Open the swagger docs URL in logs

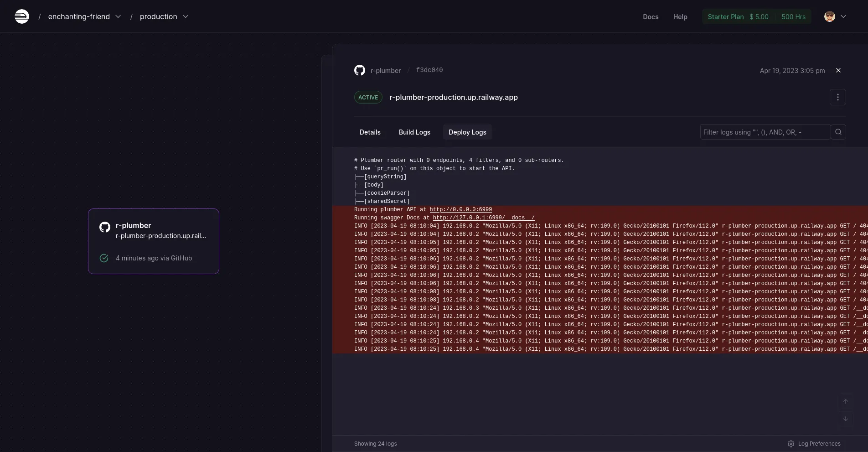pos(483,218)
